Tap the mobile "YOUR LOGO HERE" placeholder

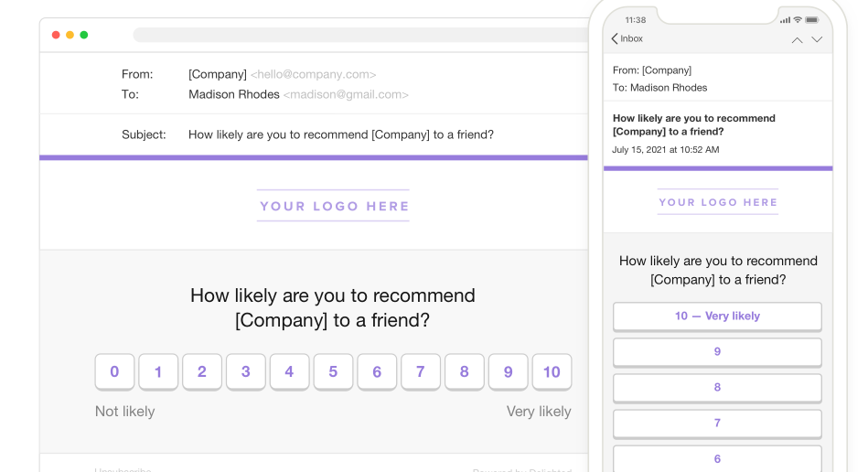click(718, 202)
